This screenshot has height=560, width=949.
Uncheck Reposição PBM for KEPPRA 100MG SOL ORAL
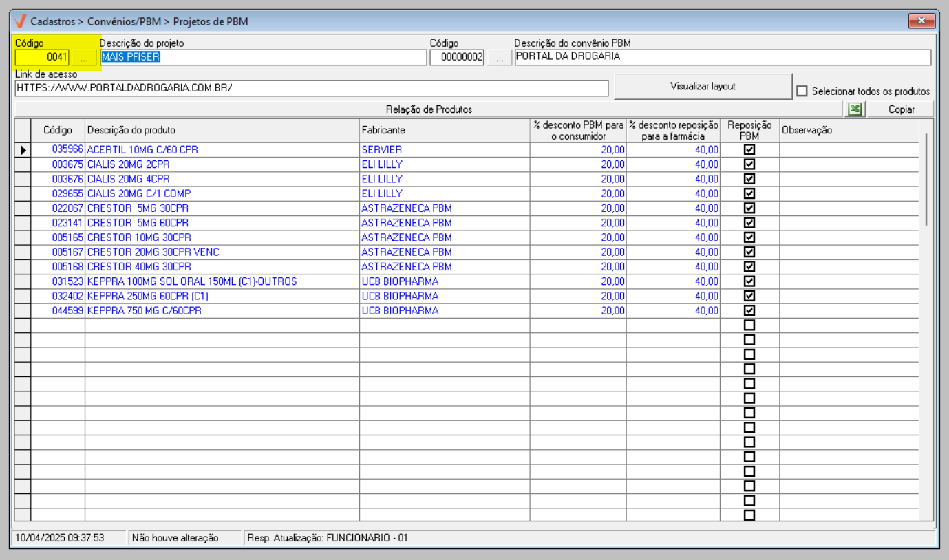[749, 281]
